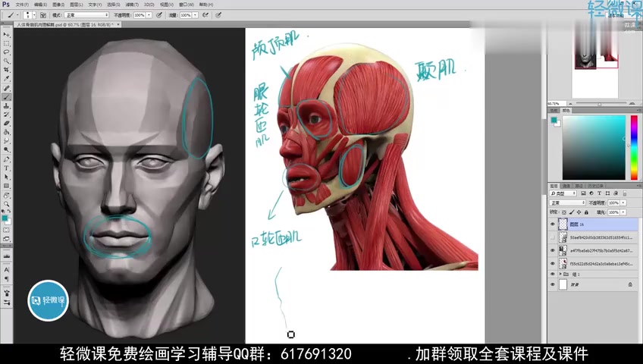Switch to 历史记录 history tab
Image resolution: width=643 pixels, height=364 pixels.
595,186
